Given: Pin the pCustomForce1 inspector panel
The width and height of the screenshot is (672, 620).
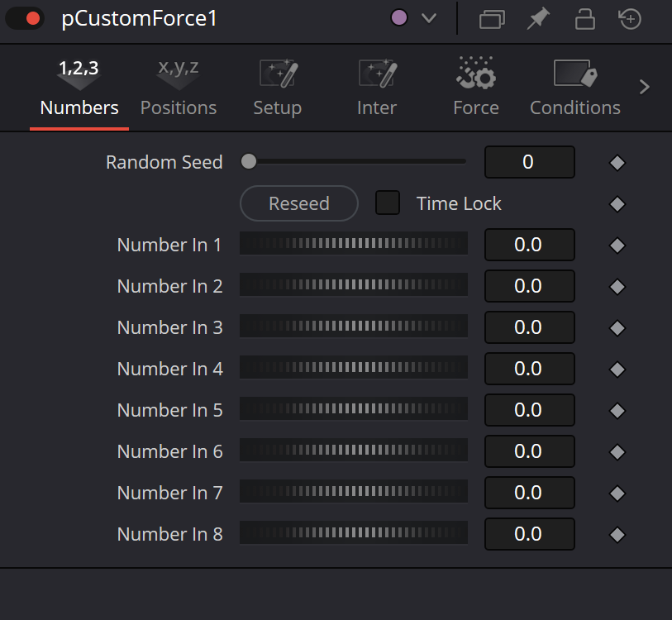Looking at the screenshot, I should pos(538,19).
